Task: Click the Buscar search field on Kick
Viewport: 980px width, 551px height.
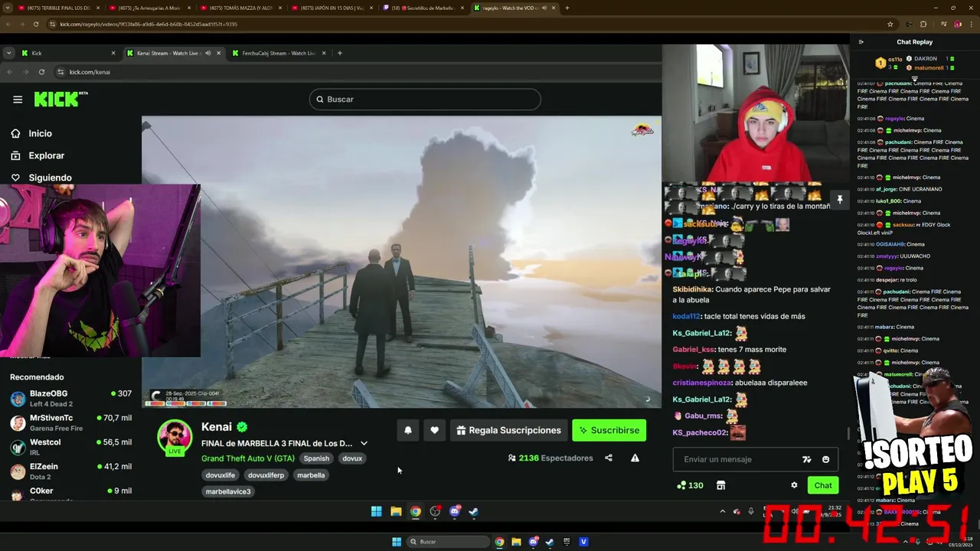Action: [425, 99]
